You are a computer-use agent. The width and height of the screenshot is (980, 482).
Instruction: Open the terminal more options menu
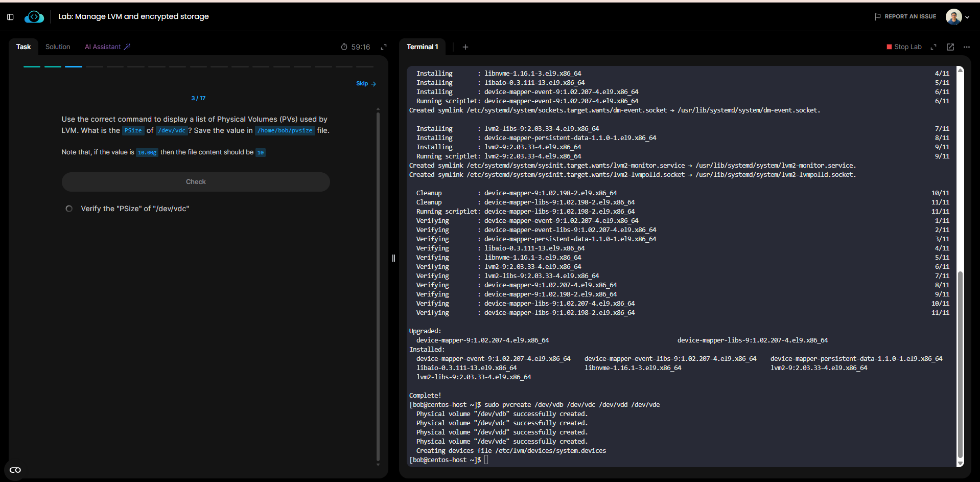coord(967,47)
